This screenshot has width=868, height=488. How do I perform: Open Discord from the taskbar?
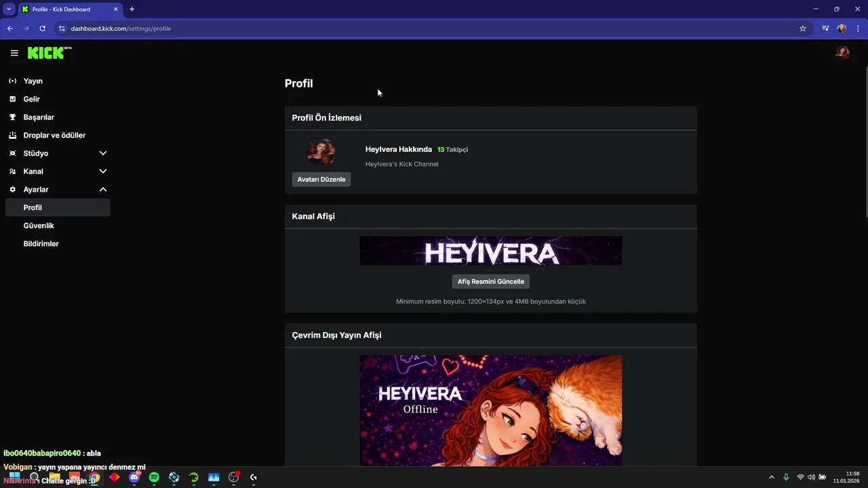point(134,477)
